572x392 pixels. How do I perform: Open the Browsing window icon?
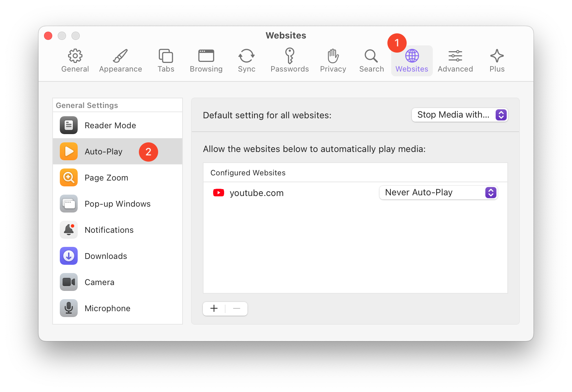(206, 56)
